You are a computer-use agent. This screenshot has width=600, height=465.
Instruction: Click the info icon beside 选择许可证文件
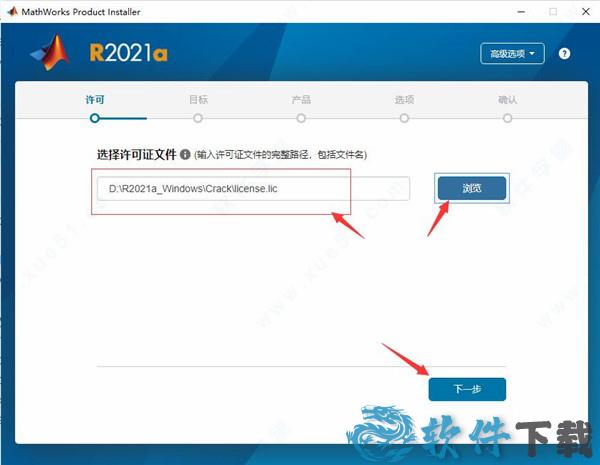(185, 155)
